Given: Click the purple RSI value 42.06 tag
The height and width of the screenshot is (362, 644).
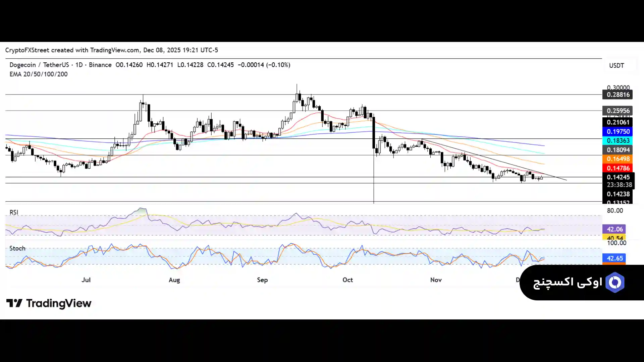Looking at the screenshot, I should point(614,229).
